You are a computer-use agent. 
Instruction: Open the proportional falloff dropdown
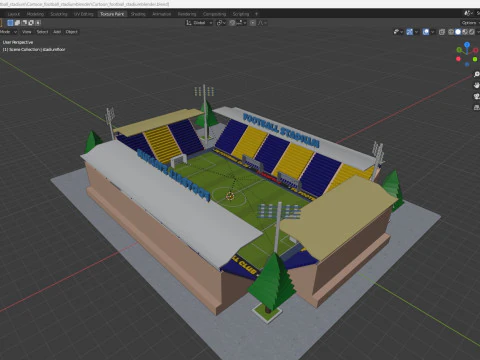[x=262, y=23]
